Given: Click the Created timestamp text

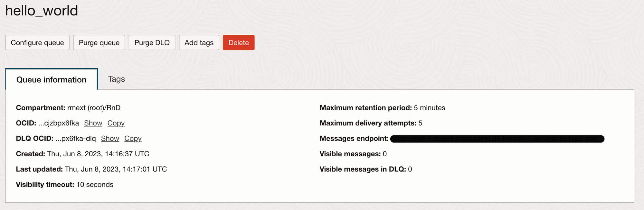Looking at the screenshot, I should pos(98,154).
